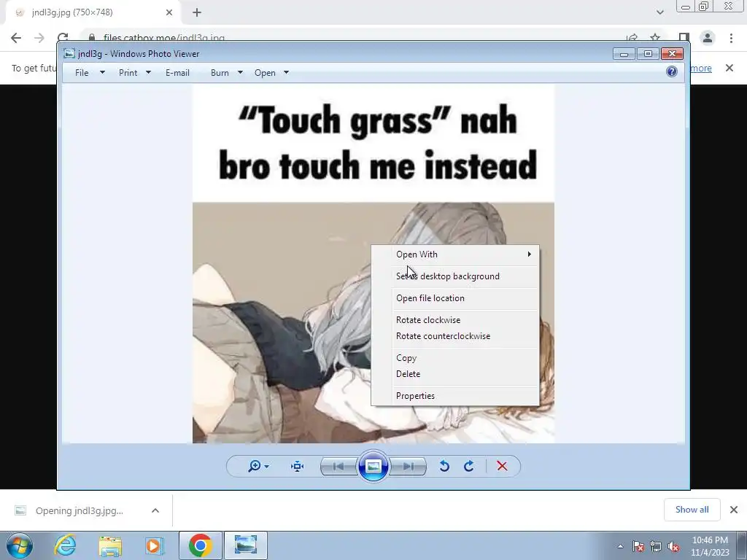Screen dimensions: 747x560
Task: Close the Chrome downloads bar
Action: pos(734,510)
